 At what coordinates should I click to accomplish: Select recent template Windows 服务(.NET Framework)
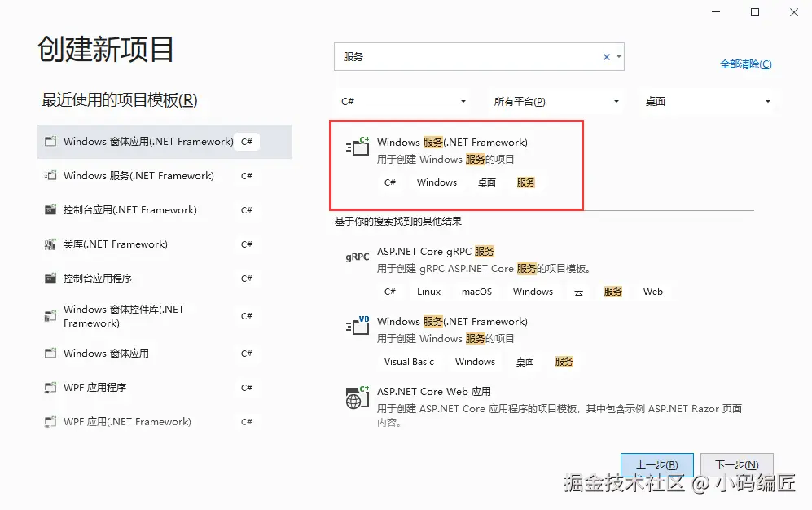[x=165, y=175]
